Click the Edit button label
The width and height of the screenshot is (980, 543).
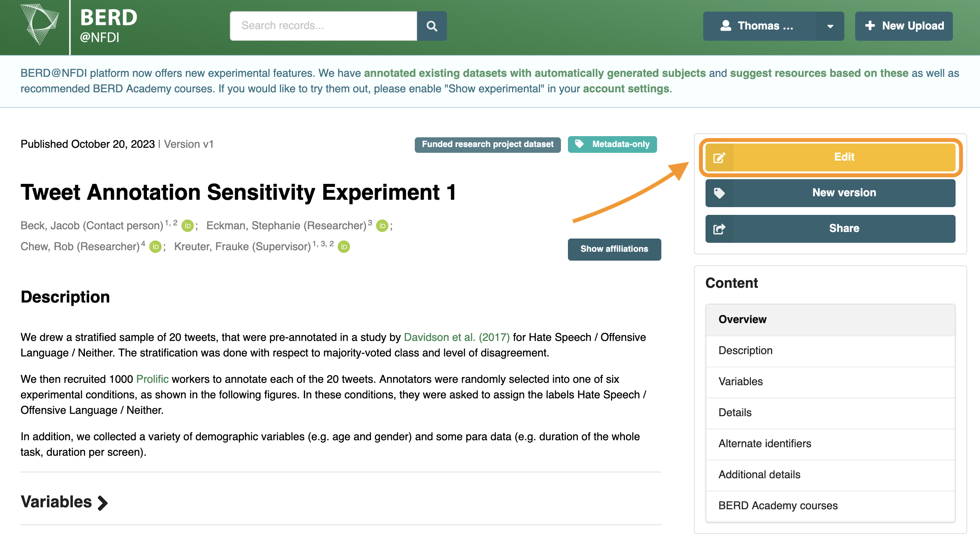pos(844,157)
